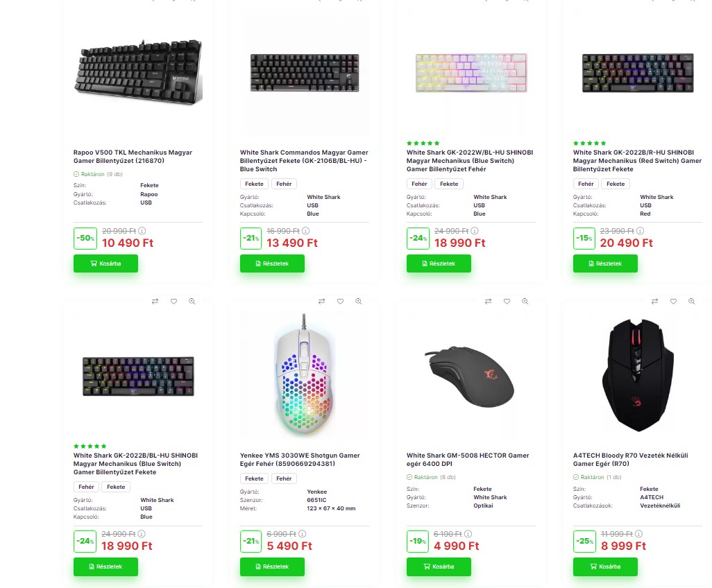Image resolution: width=712 pixels, height=588 pixels.
Task: Add Yenkee Shotgun mouse to wishlist
Action: pos(340,301)
